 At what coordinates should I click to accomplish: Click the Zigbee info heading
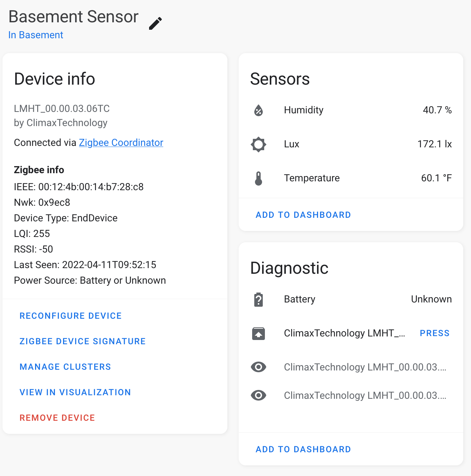[39, 170]
